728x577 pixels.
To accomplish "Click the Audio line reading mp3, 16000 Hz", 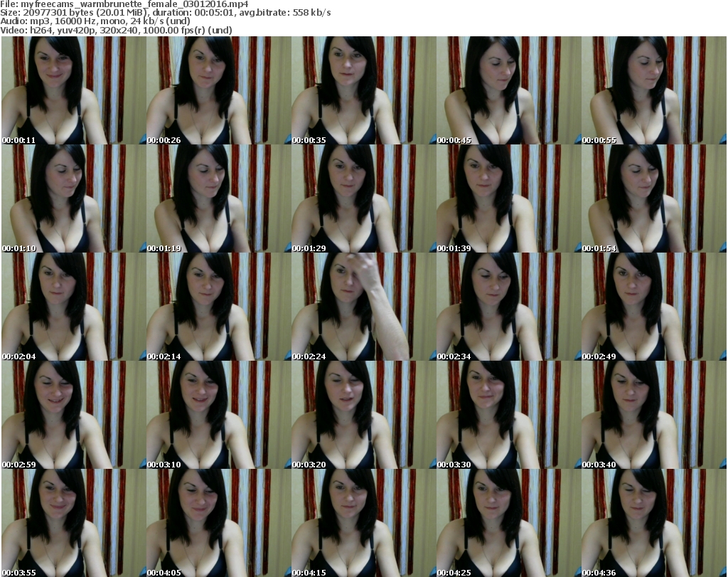I will pos(95,21).
